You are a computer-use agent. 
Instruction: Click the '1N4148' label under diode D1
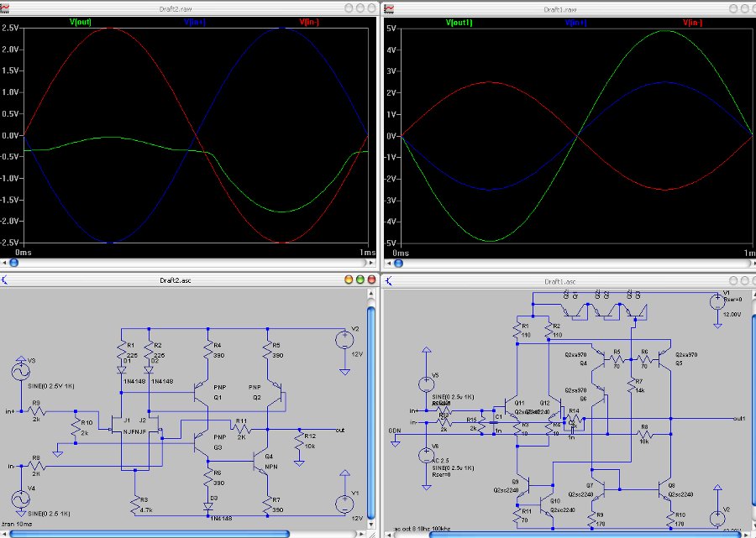[134, 381]
